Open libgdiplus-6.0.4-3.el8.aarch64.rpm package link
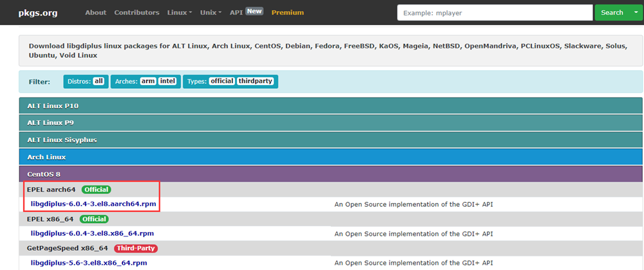The width and height of the screenshot is (644, 270). pos(92,204)
